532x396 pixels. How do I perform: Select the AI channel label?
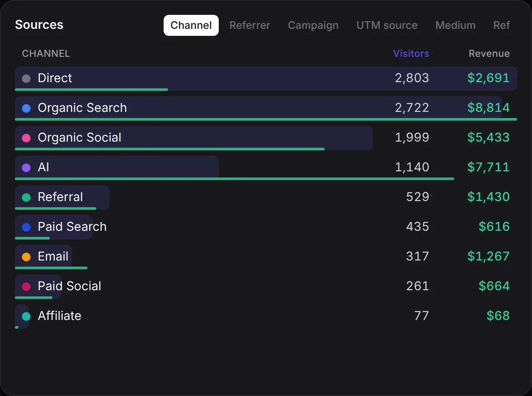tap(43, 167)
